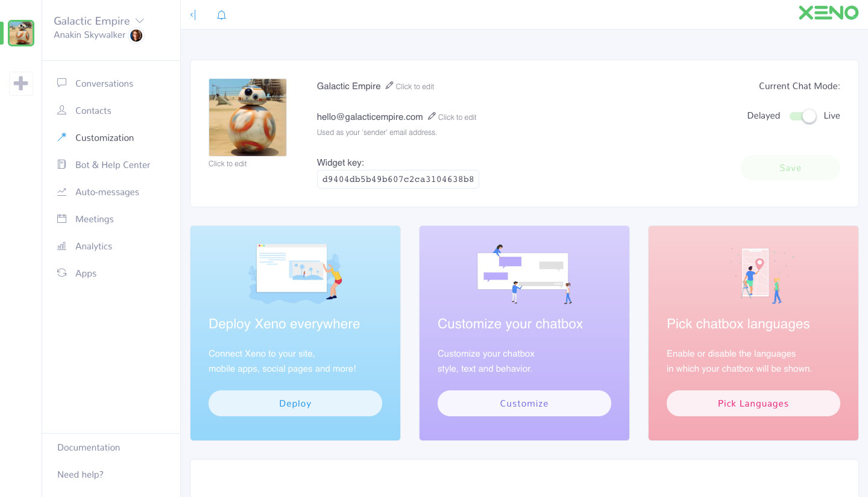
Task: Open the notifications bell icon
Action: point(221,15)
